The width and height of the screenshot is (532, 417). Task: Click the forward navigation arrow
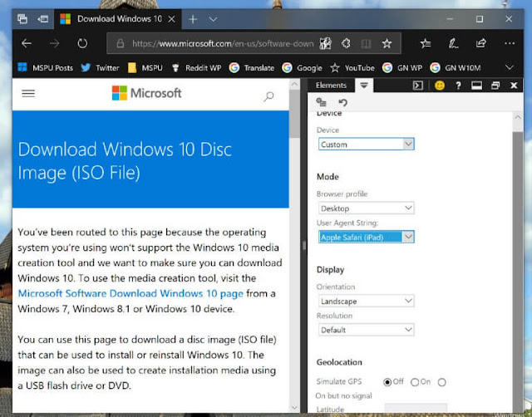coord(54,43)
